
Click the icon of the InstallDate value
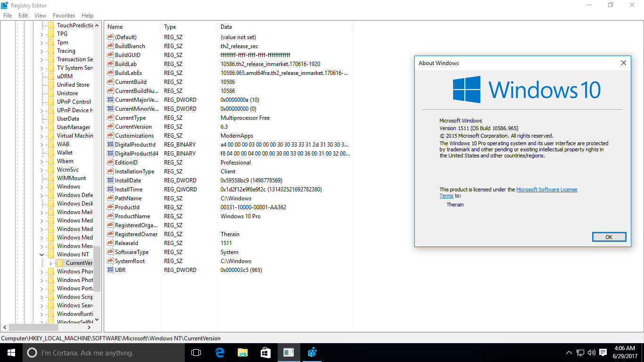point(110,181)
